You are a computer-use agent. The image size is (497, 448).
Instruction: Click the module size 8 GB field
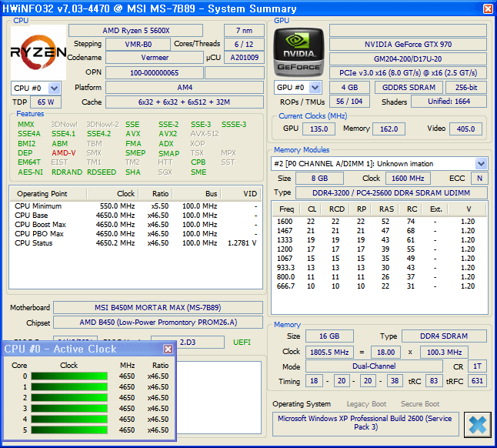pos(319,178)
